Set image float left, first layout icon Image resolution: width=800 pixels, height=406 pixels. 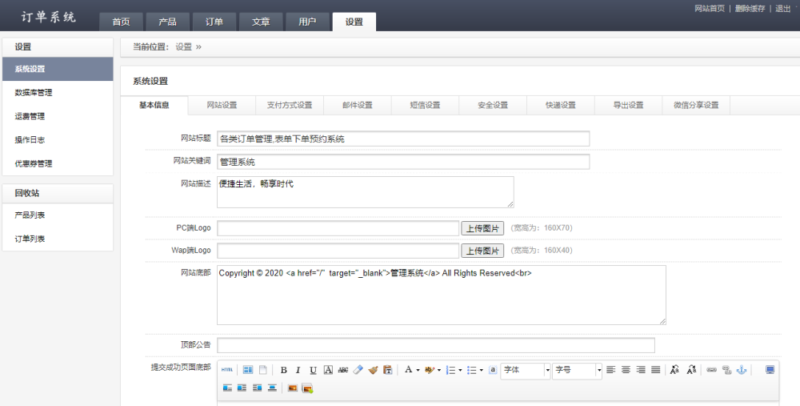227,388
